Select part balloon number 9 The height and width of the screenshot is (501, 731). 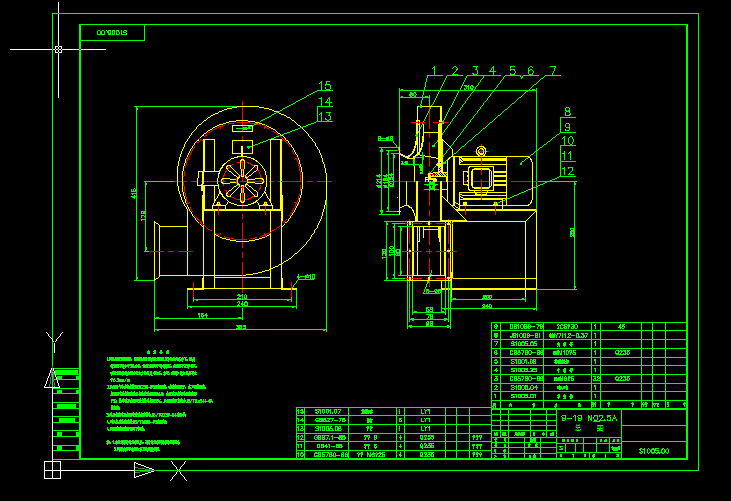pos(567,126)
